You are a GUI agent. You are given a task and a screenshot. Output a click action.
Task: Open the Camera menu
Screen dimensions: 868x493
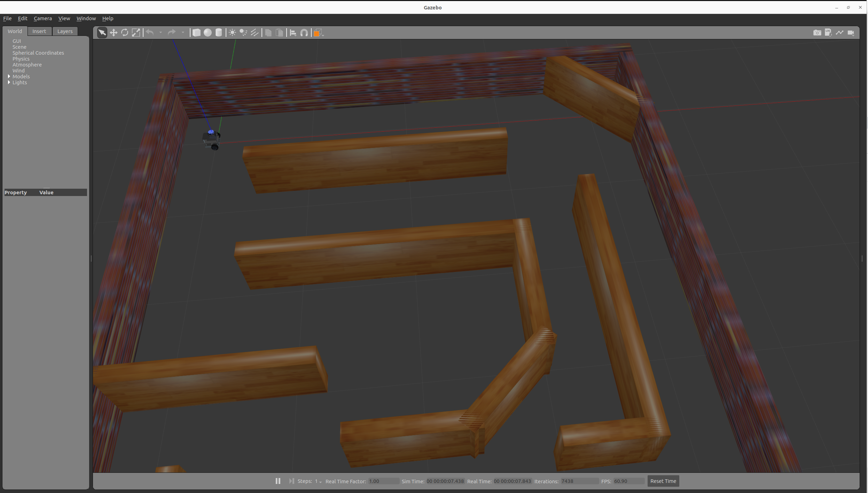42,18
